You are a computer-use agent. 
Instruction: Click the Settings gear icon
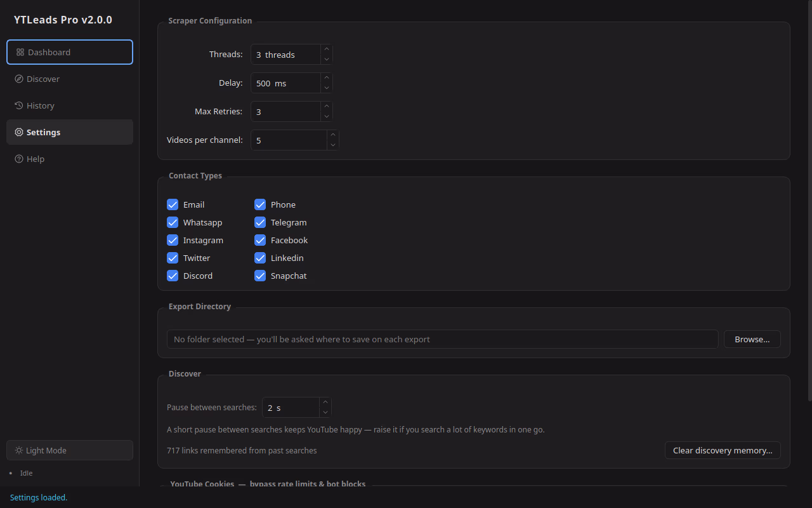(x=19, y=132)
